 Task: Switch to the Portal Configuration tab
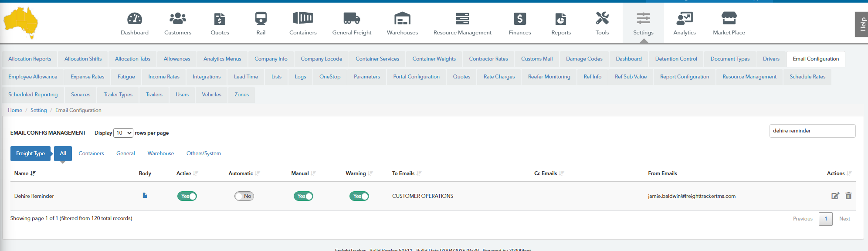click(x=416, y=77)
